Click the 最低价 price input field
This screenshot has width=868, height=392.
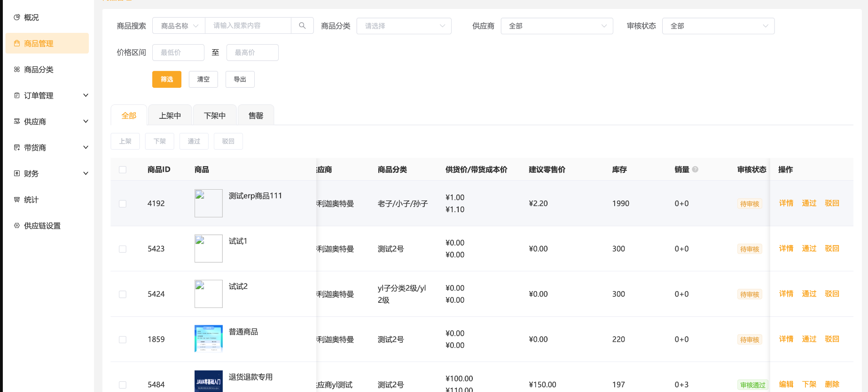178,53
